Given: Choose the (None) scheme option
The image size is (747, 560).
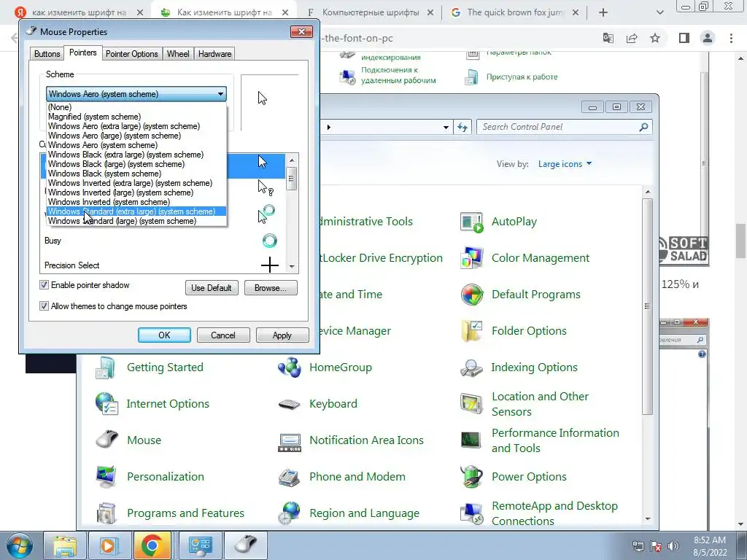Looking at the screenshot, I should (136, 107).
